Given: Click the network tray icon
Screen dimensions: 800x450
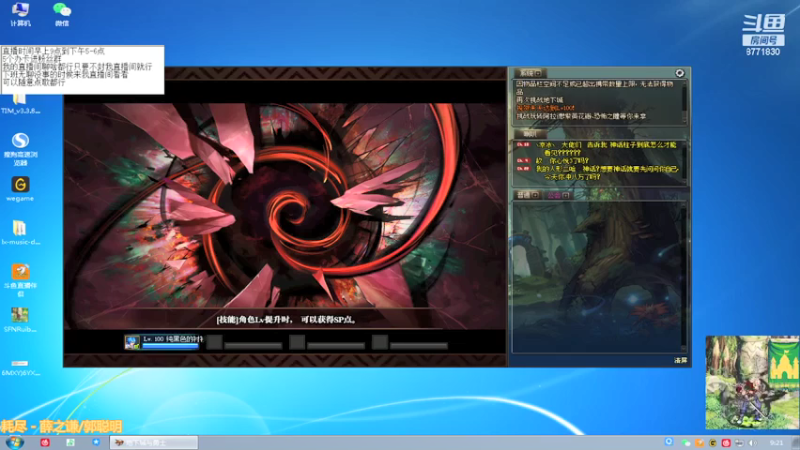Looking at the screenshot, I should click(x=739, y=443).
